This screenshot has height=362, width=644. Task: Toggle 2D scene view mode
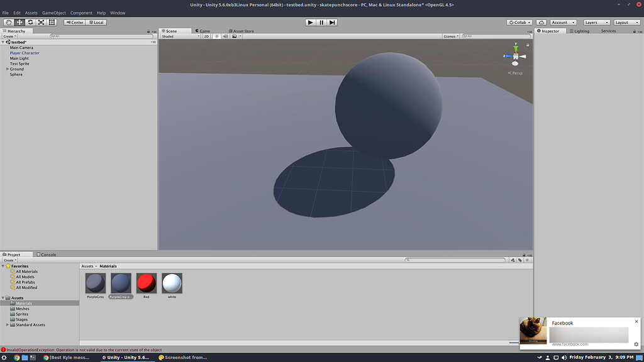[x=205, y=36]
